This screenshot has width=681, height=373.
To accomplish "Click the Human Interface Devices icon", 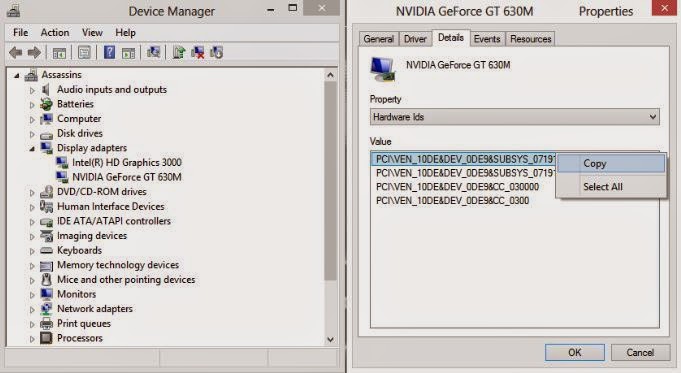I will pyautogui.click(x=46, y=206).
